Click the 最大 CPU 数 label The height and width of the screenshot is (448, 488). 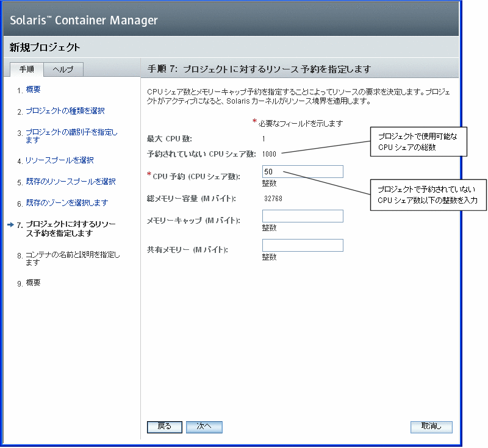pos(170,138)
